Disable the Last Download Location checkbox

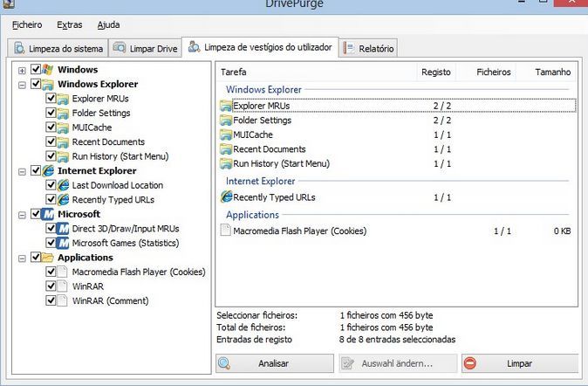pyautogui.click(x=51, y=185)
